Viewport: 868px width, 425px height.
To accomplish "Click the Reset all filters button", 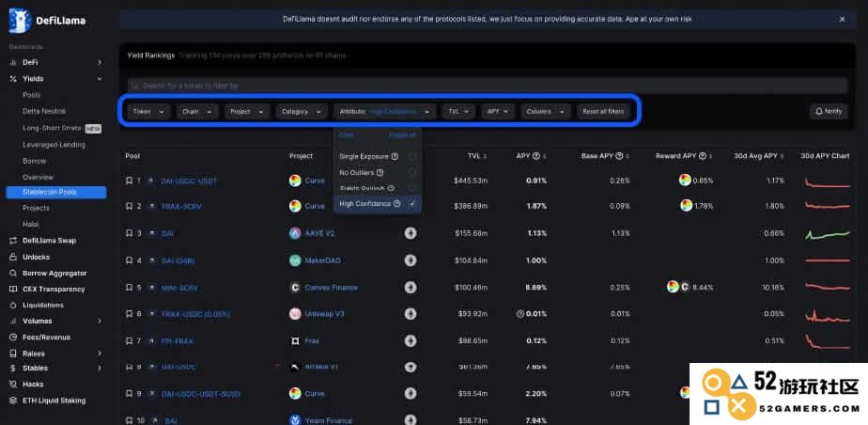I will 603,111.
